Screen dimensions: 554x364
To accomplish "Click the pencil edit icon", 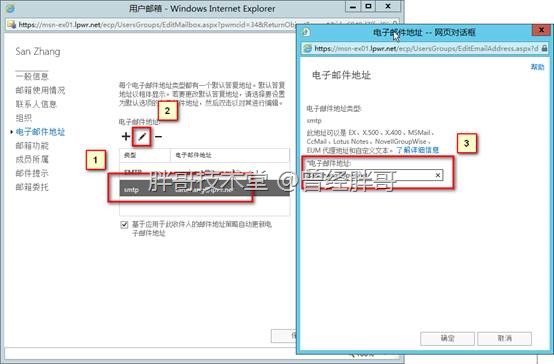I will pyautogui.click(x=142, y=137).
